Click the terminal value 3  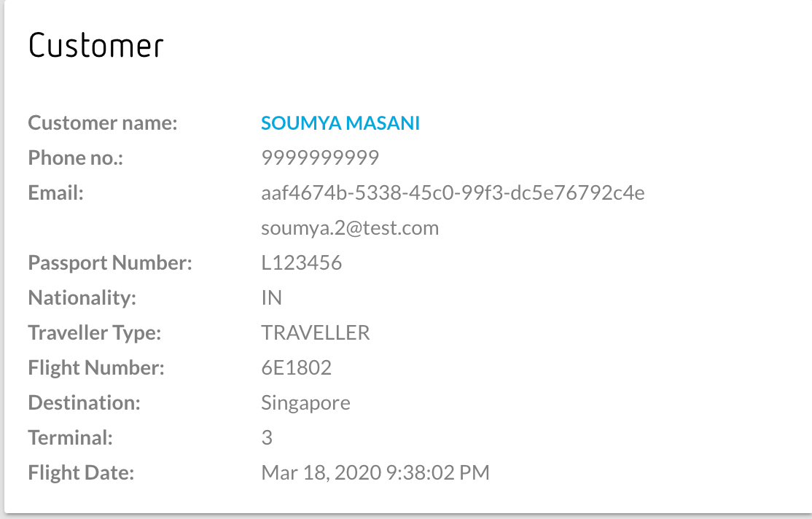[267, 438]
